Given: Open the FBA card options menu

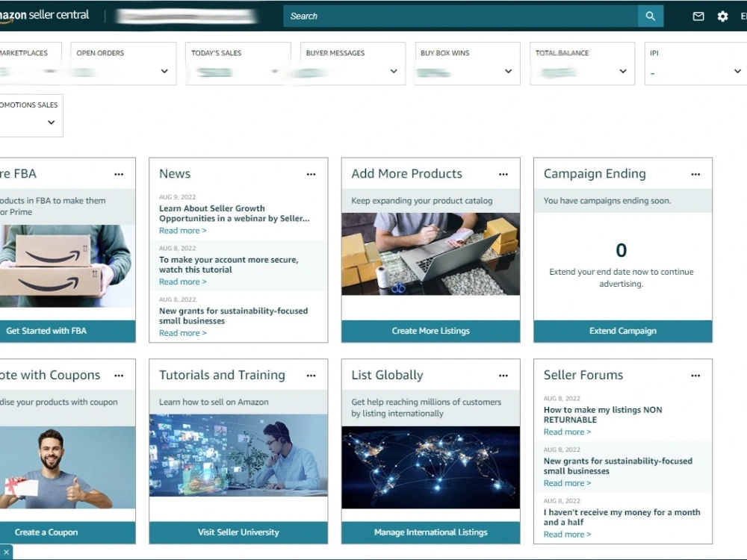Looking at the screenshot, I should tap(119, 174).
